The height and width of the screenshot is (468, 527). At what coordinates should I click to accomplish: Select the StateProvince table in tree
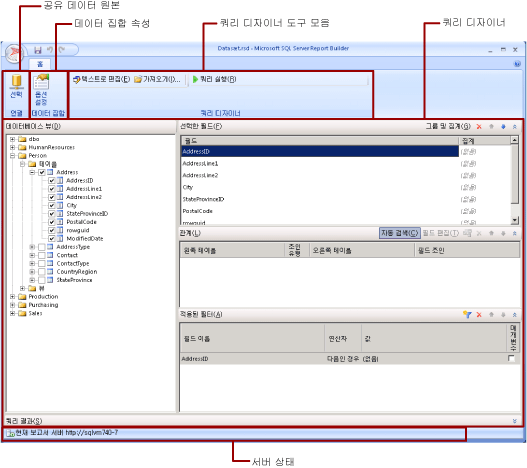coord(74,280)
